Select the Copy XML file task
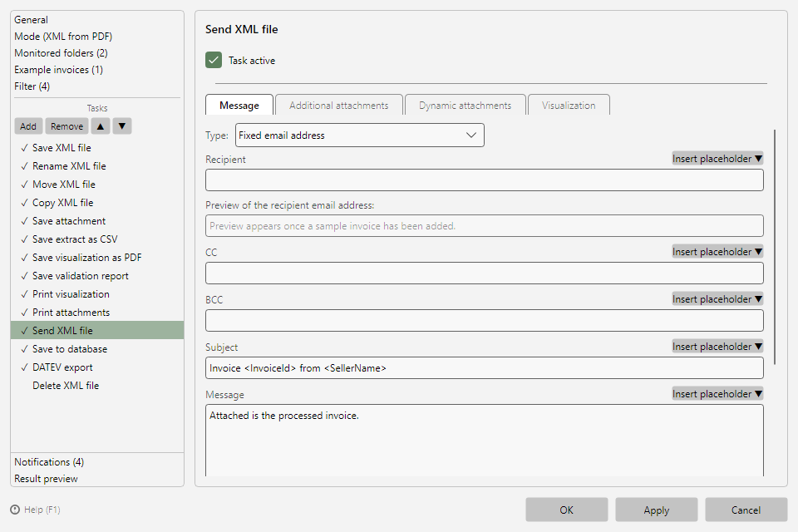Image resolution: width=798 pixels, height=532 pixels. tap(97, 203)
